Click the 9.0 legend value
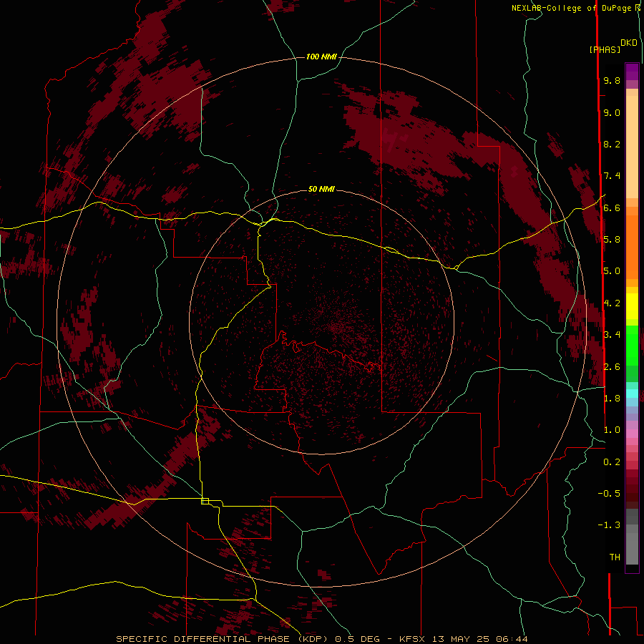This screenshot has width=644, height=644. point(612,112)
